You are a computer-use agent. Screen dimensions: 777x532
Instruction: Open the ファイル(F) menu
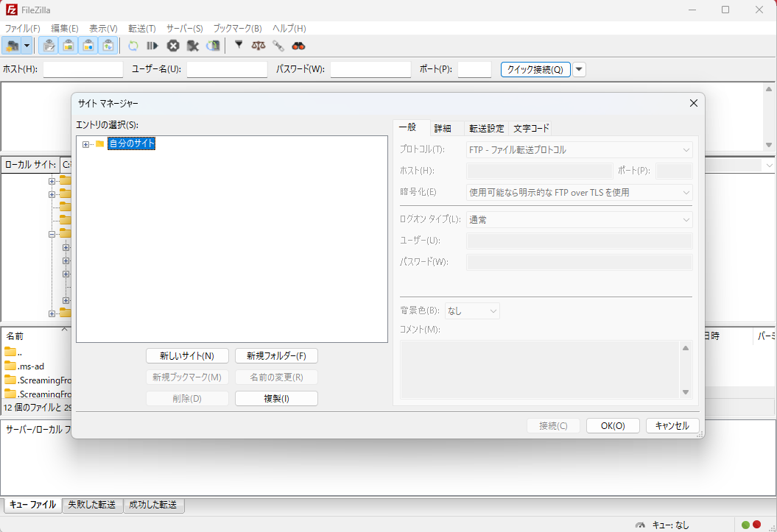[22, 28]
